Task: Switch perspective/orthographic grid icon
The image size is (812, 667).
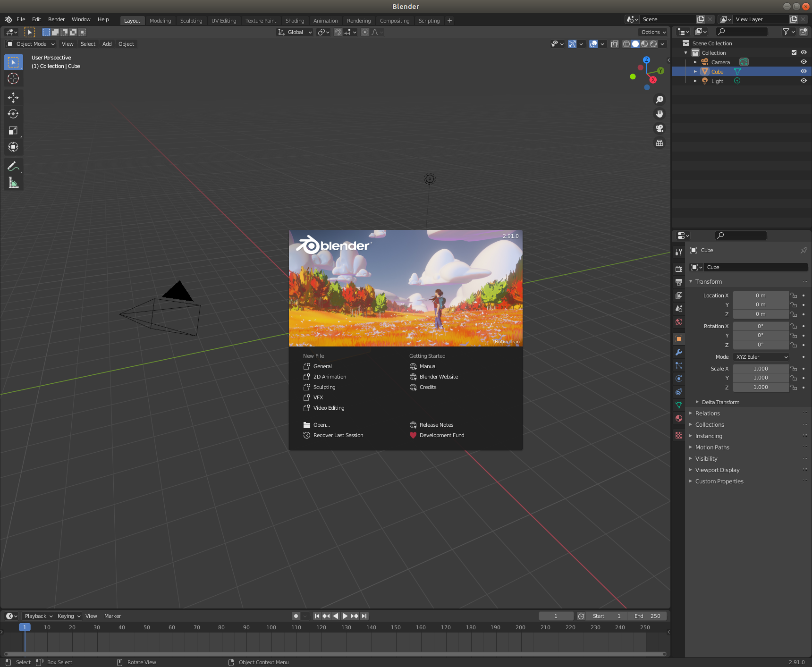Action: pos(660,143)
